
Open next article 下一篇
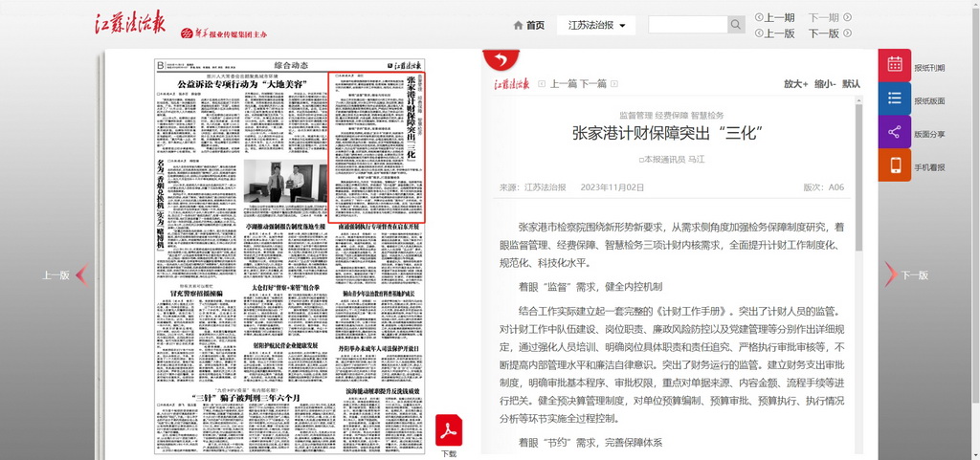pos(593,84)
